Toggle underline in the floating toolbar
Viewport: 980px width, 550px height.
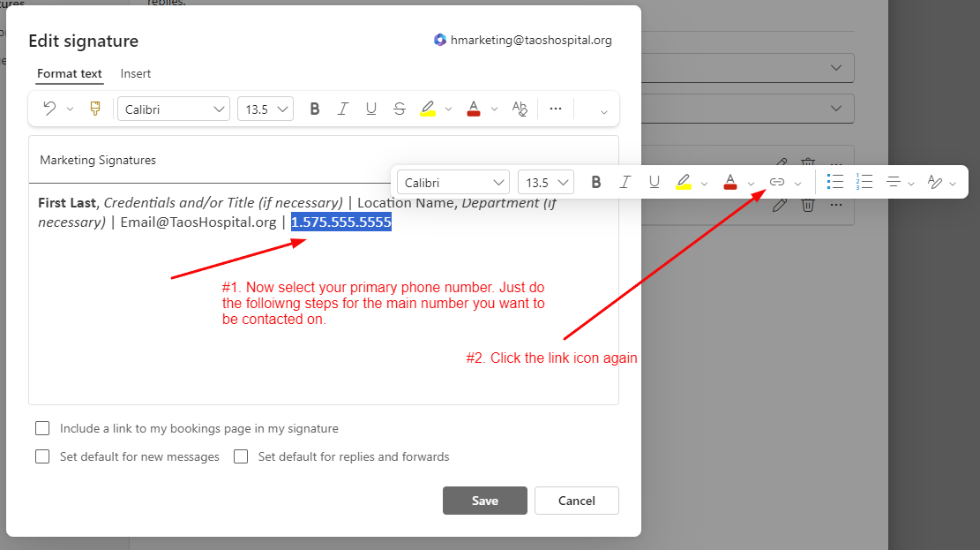point(655,182)
